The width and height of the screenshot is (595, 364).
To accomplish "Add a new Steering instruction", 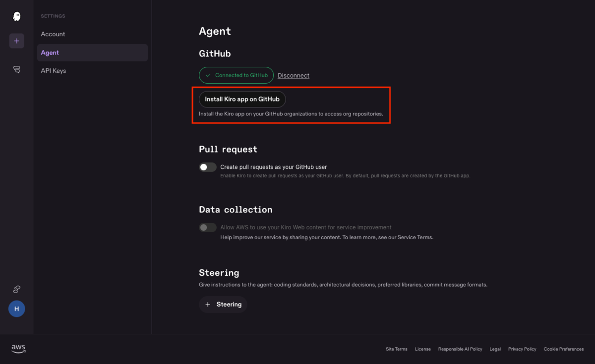I will pyautogui.click(x=223, y=304).
